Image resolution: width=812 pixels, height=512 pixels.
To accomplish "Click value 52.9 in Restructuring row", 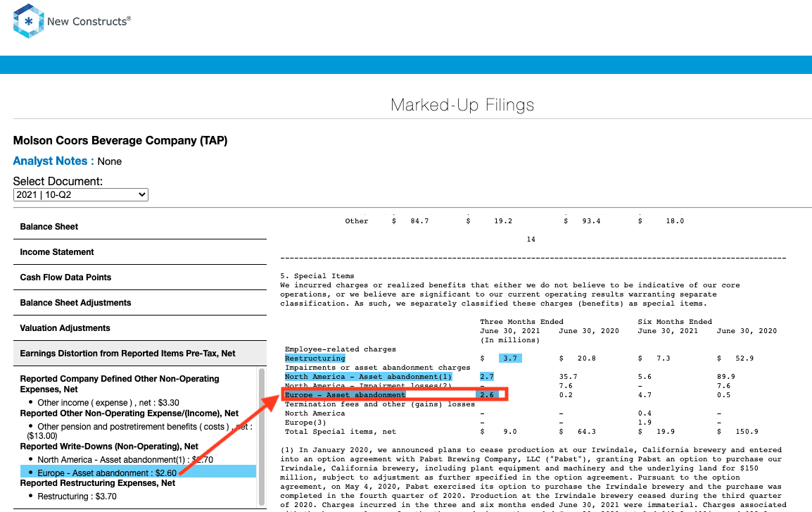I will [744, 358].
